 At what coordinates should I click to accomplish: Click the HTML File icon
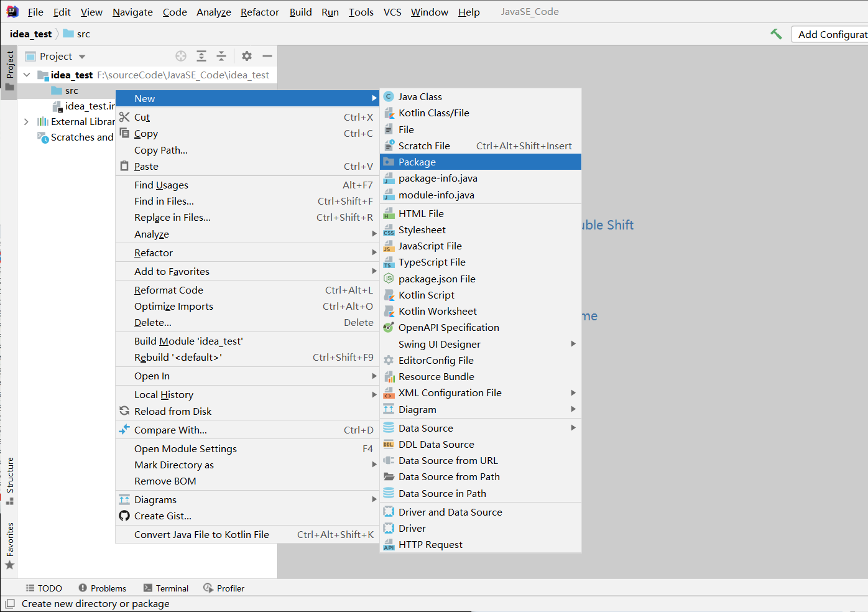389,213
